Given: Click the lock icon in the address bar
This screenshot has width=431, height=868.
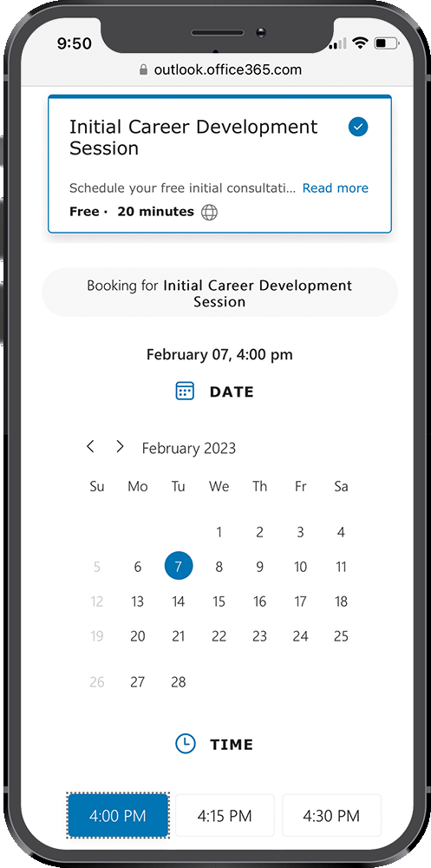Looking at the screenshot, I should coord(143,69).
